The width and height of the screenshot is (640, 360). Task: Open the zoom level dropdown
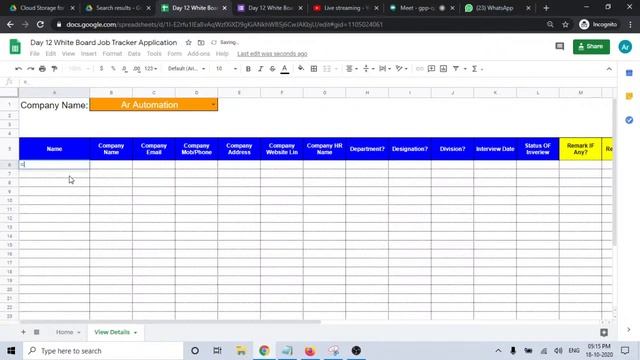[x=79, y=69]
